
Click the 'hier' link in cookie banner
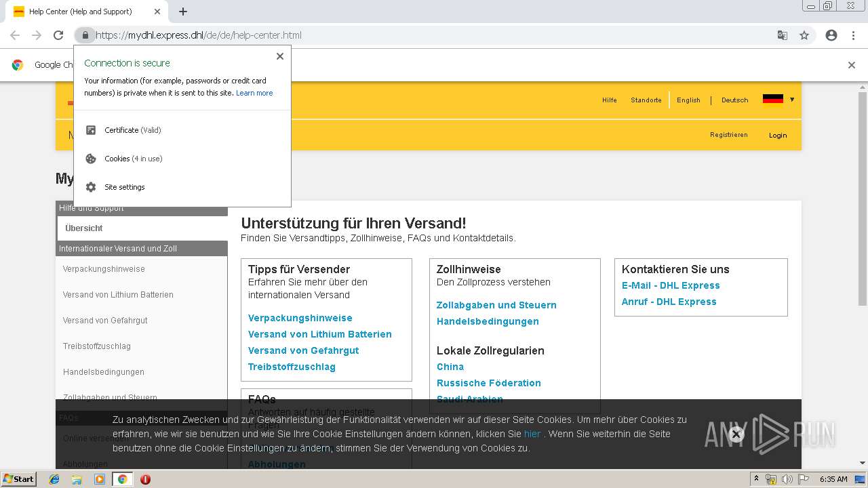point(532,434)
